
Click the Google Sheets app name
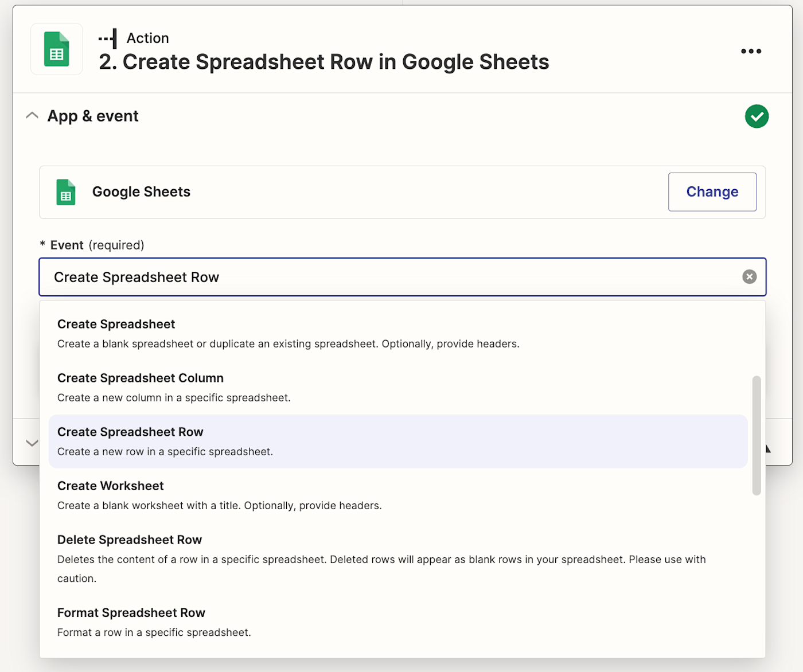click(x=141, y=192)
